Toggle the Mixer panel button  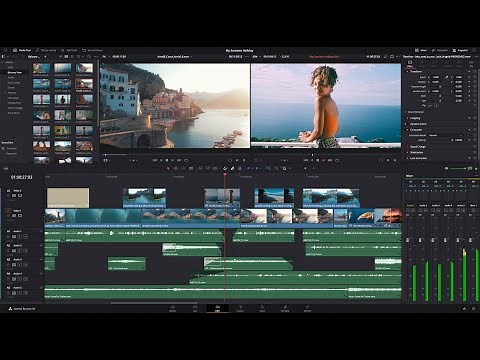pos(421,50)
